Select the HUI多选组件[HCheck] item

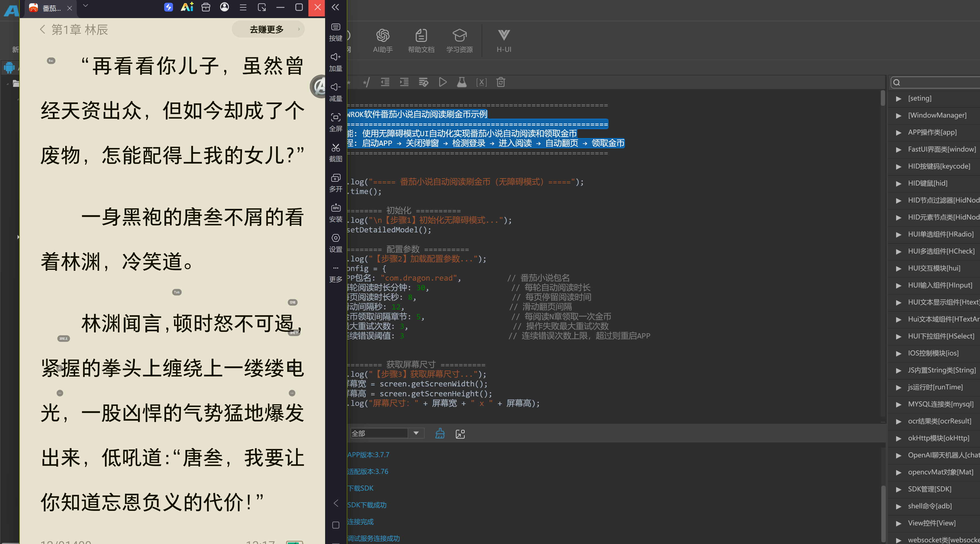[941, 251]
